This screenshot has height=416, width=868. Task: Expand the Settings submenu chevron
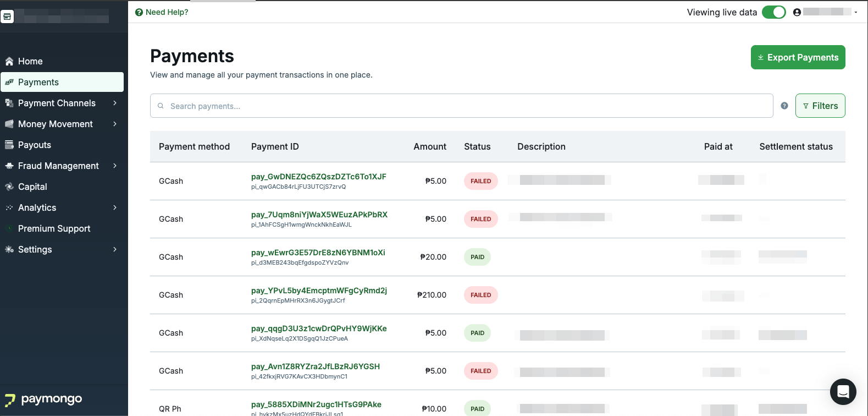(115, 249)
